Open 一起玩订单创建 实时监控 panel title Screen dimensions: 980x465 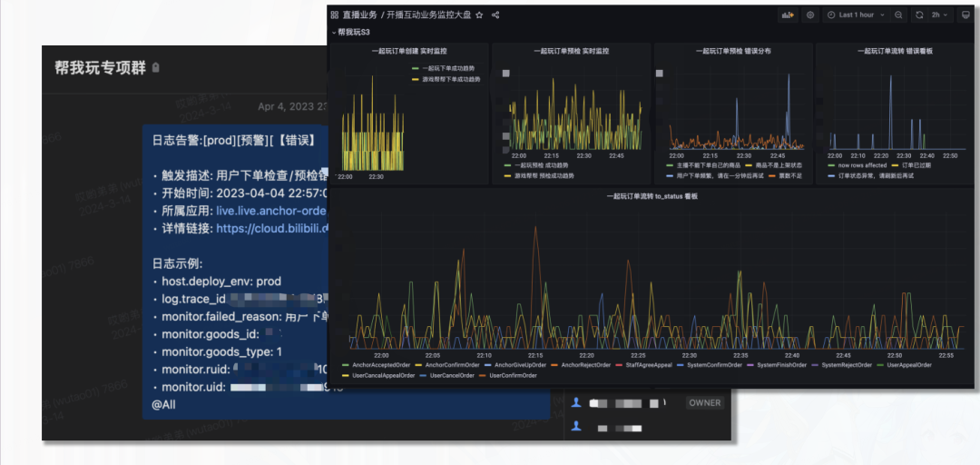(x=409, y=51)
